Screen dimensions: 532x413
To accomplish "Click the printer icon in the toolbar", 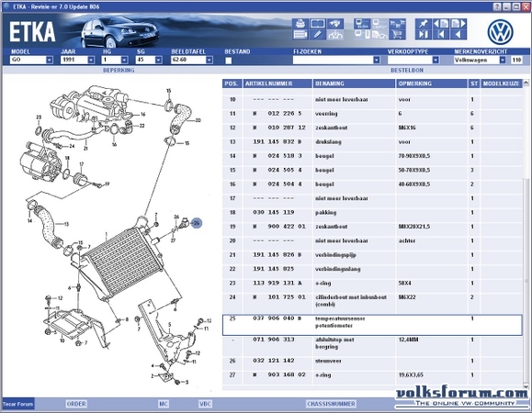I will coord(300,23).
